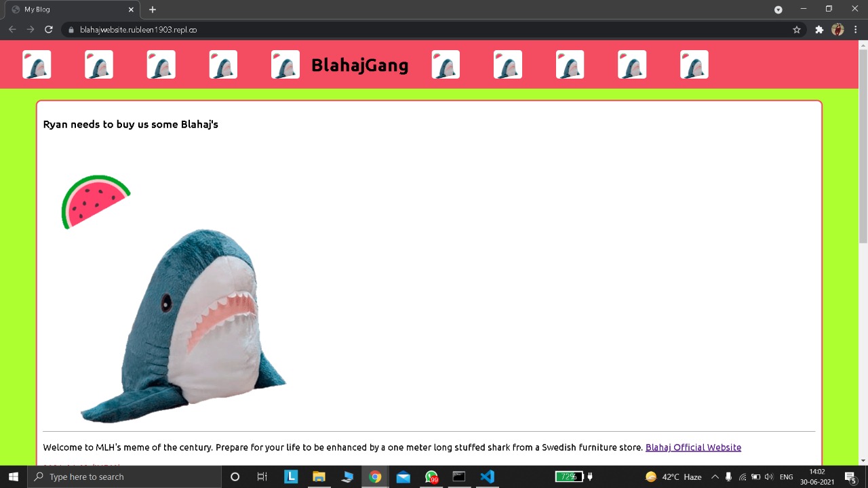Click the scrollbar down arrow
The height and width of the screenshot is (488, 868).
click(863, 461)
